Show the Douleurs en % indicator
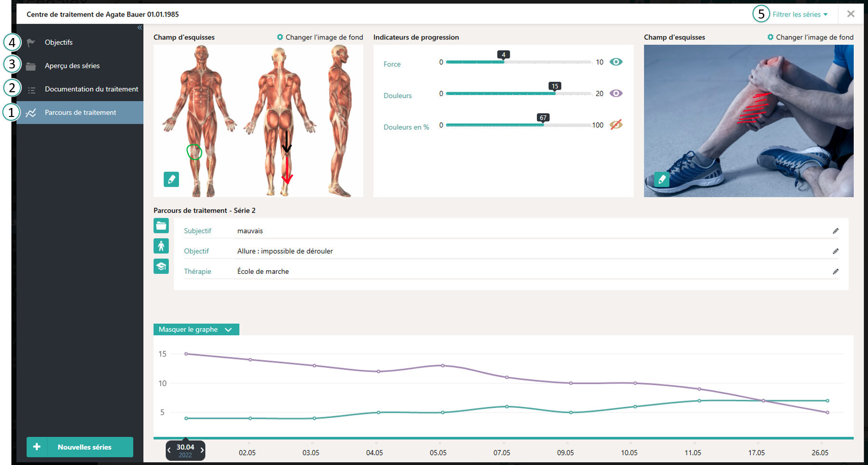Image resolution: width=868 pixels, height=465 pixels. coord(616,125)
